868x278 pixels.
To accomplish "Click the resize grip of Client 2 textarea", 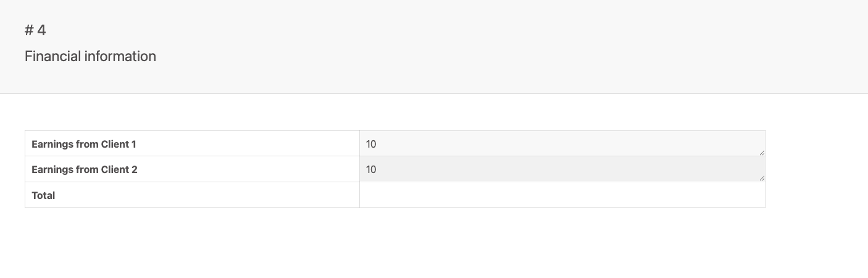I will (x=761, y=178).
